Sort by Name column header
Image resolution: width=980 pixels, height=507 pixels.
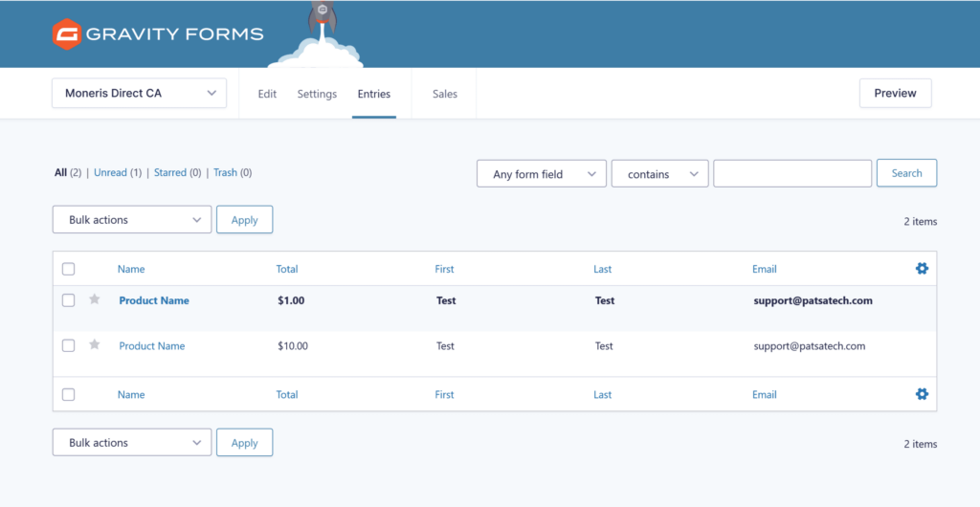(131, 269)
